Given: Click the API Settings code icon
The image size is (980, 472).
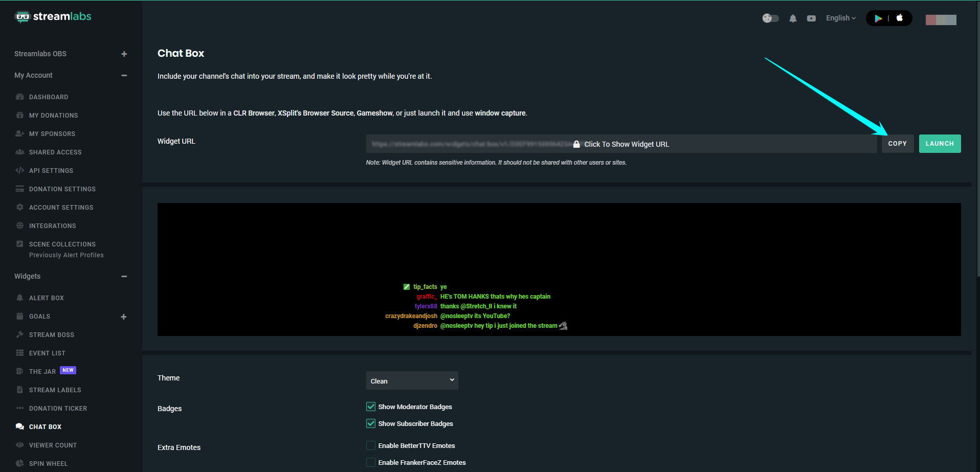Looking at the screenshot, I should 20,170.
